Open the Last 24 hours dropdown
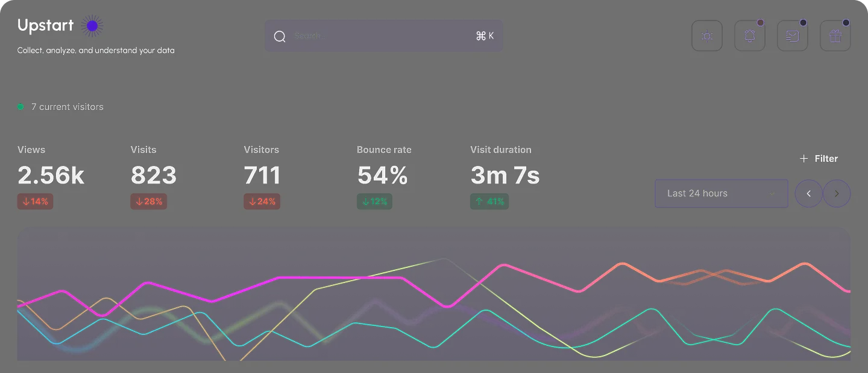Image resolution: width=868 pixels, height=373 pixels. click(721, 193)
